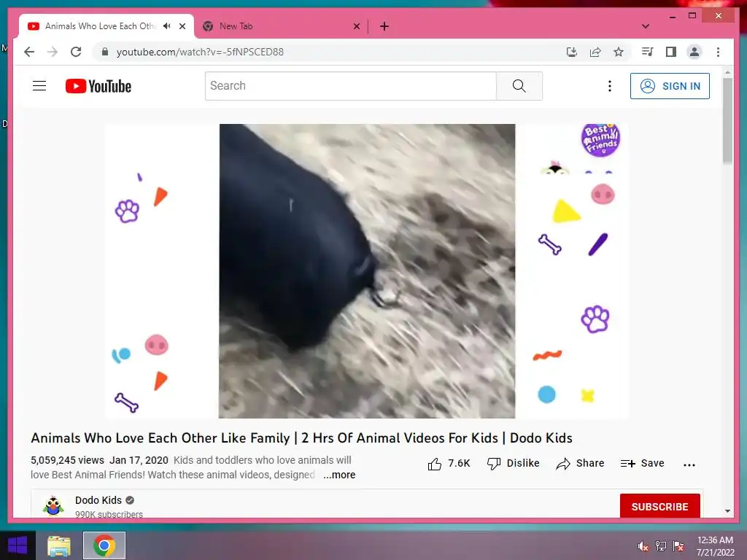Close the New Tab tab

click(356, 26)
